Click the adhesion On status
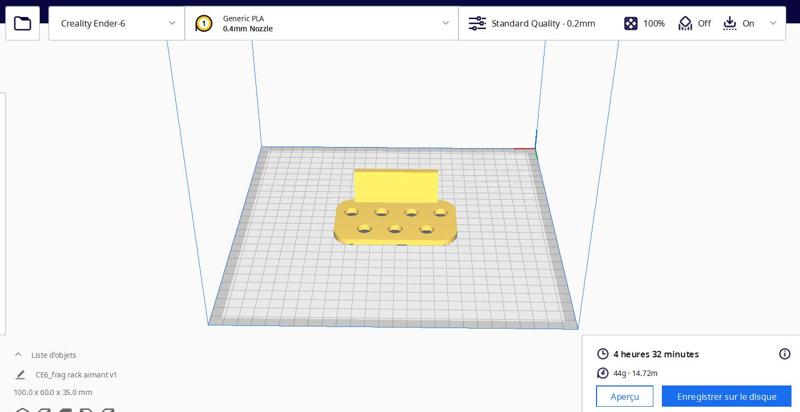800x412 pixels. [748, 23]
